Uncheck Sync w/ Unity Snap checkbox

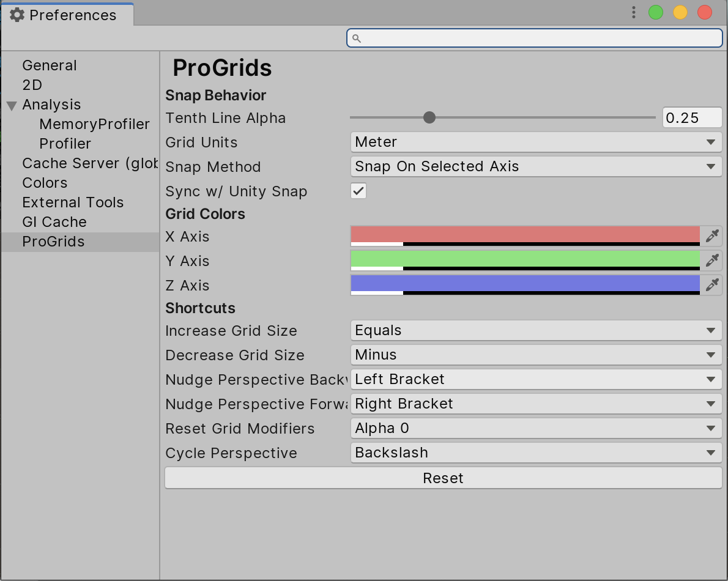point(358,191)
